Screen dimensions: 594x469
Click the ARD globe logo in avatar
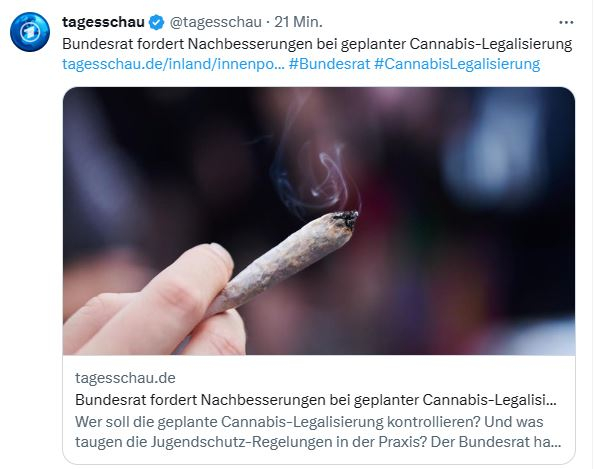30,32
